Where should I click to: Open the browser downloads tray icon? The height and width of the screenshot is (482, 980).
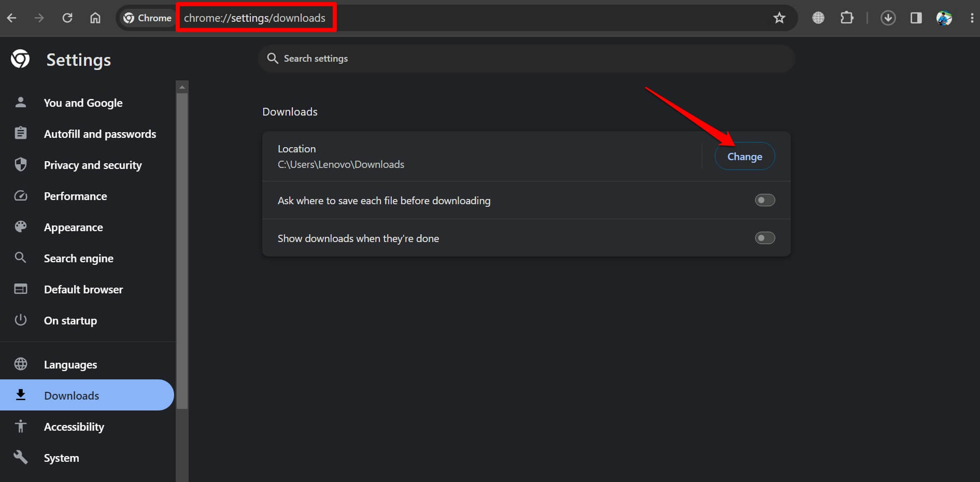888,18
